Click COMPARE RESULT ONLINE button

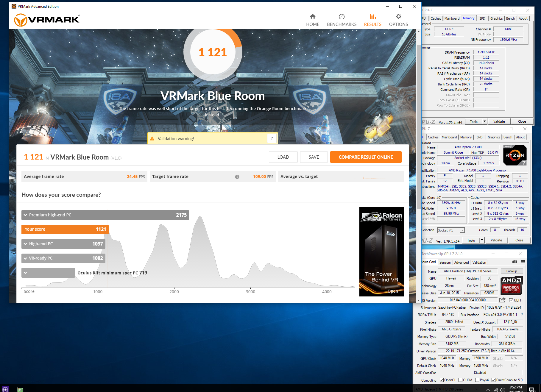[x=366, y=157]
